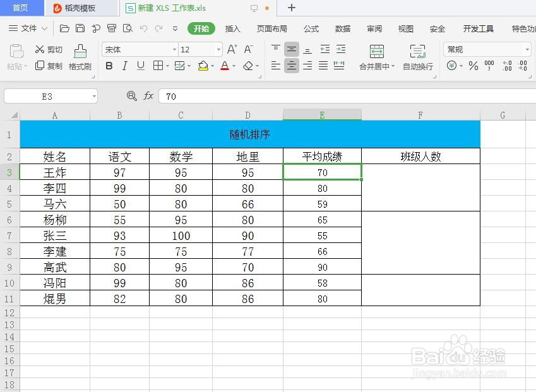The width and height of the screenshot is (536, 392).
Task: Align cell content to bottom
Action: (x=307, y=50)
